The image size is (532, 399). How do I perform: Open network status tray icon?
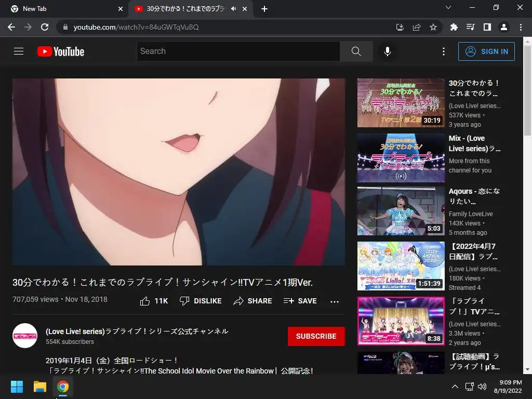470,387
